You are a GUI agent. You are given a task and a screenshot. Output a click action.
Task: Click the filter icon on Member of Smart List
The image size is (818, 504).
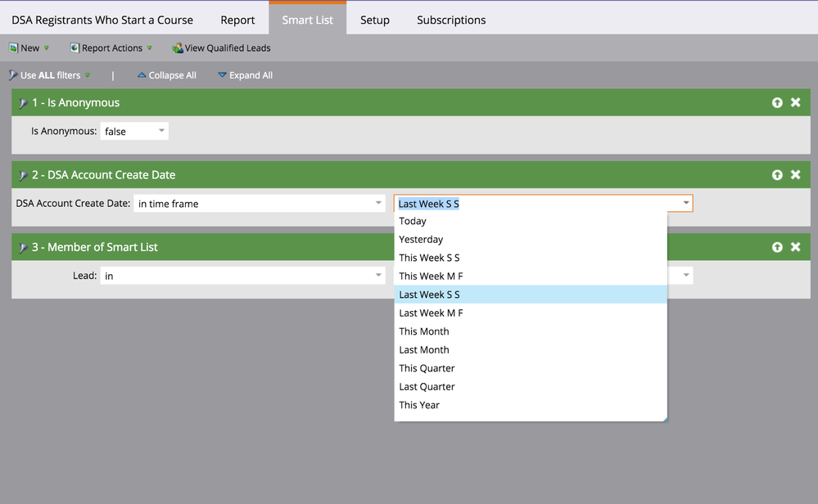(x=23, y=246)
